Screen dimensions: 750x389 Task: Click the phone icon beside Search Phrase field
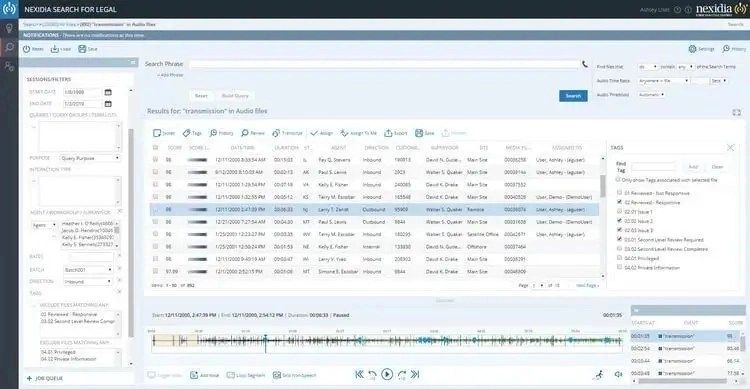tap(585, 64)
